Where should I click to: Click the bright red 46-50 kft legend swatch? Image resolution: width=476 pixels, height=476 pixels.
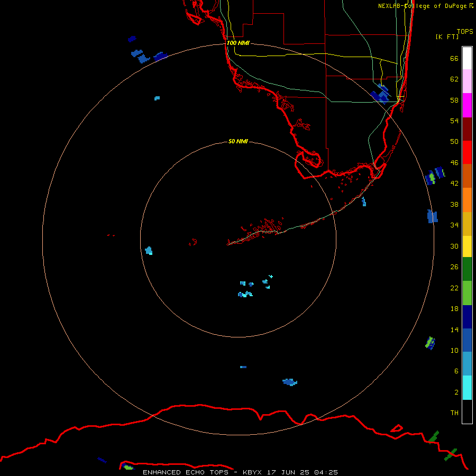coord(467,152)
